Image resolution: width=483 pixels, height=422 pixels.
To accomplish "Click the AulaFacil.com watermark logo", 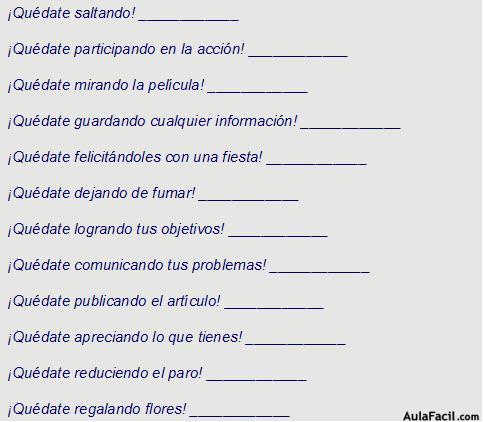I will coord(441,416).
